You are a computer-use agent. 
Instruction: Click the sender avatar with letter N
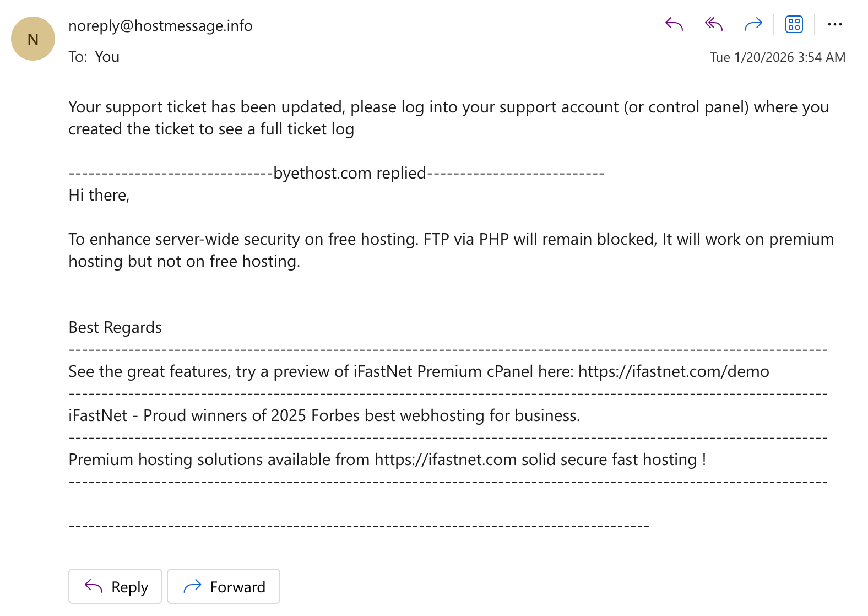33,39
